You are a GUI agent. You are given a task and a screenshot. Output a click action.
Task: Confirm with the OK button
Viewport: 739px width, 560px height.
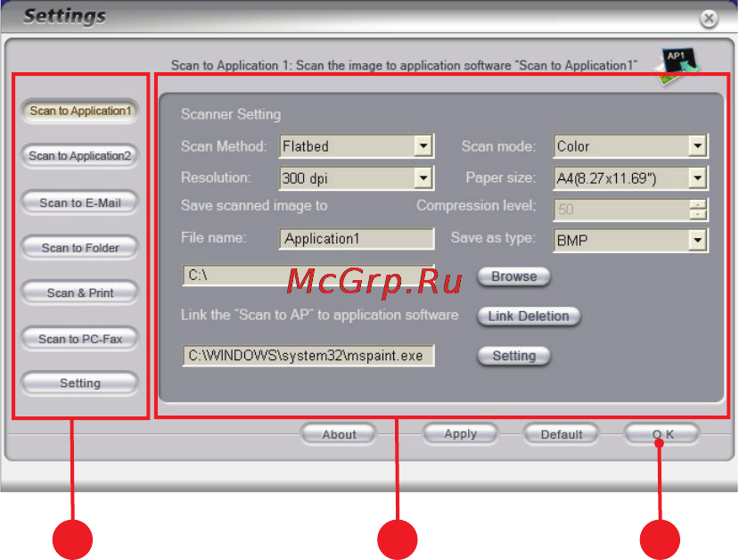pyautogui.click(x=662, y=434)
